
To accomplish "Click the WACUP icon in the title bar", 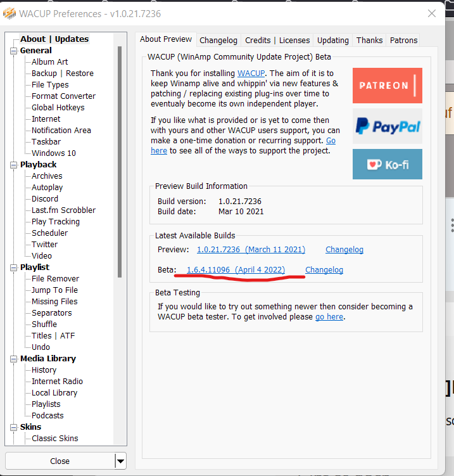I will coord(9,13).
